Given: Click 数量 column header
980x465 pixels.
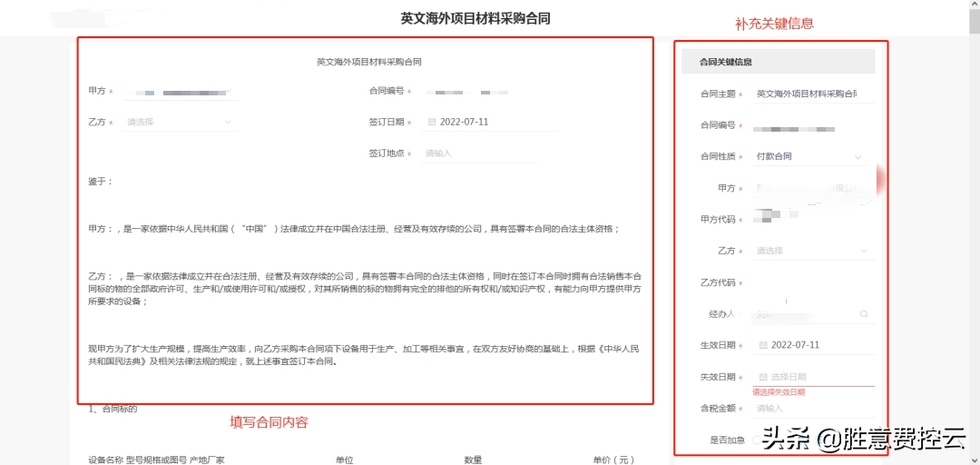Looking at the screenshot, I should click(x=473, y=460).
